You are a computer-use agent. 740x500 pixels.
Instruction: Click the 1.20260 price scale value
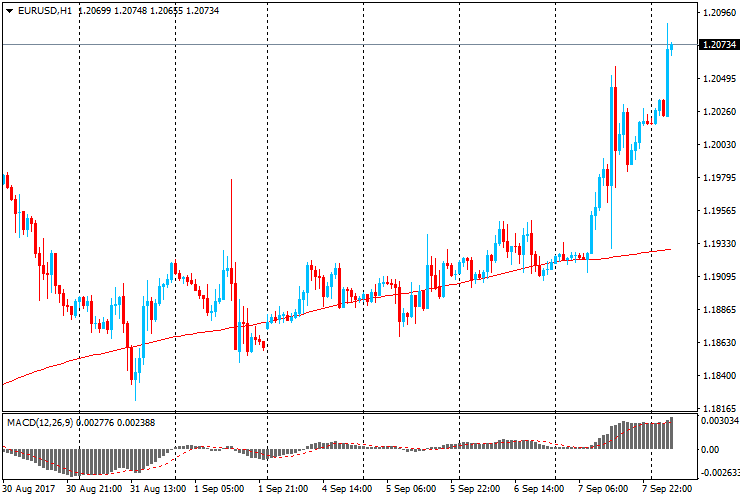(x=719, y=112)
